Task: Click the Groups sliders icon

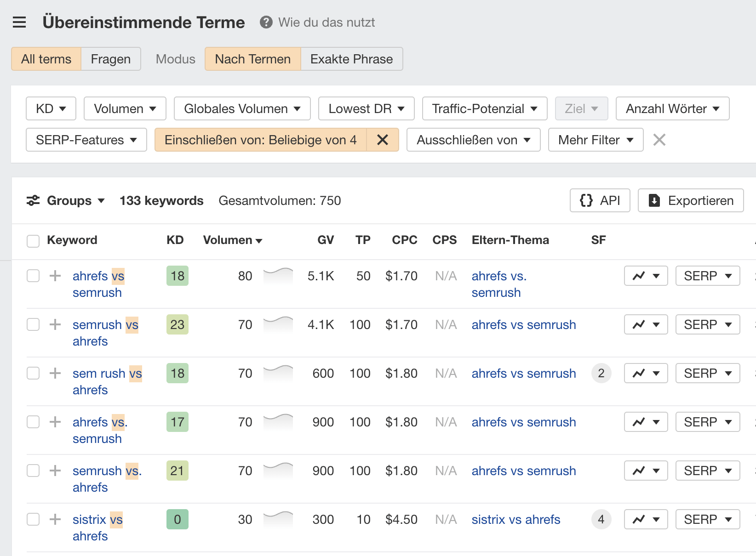Action: tap(33, 200)
